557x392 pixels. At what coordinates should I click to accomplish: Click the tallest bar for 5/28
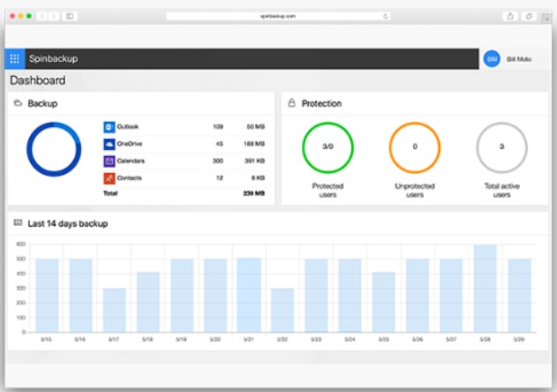point(485,289)
